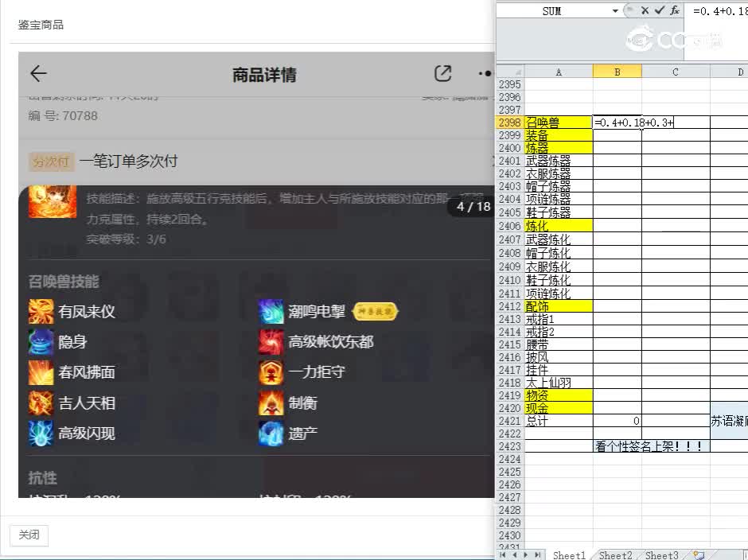Open the share icon in the detail header
This screenshot has width=748, height=560.
click(x=443, y=72)
